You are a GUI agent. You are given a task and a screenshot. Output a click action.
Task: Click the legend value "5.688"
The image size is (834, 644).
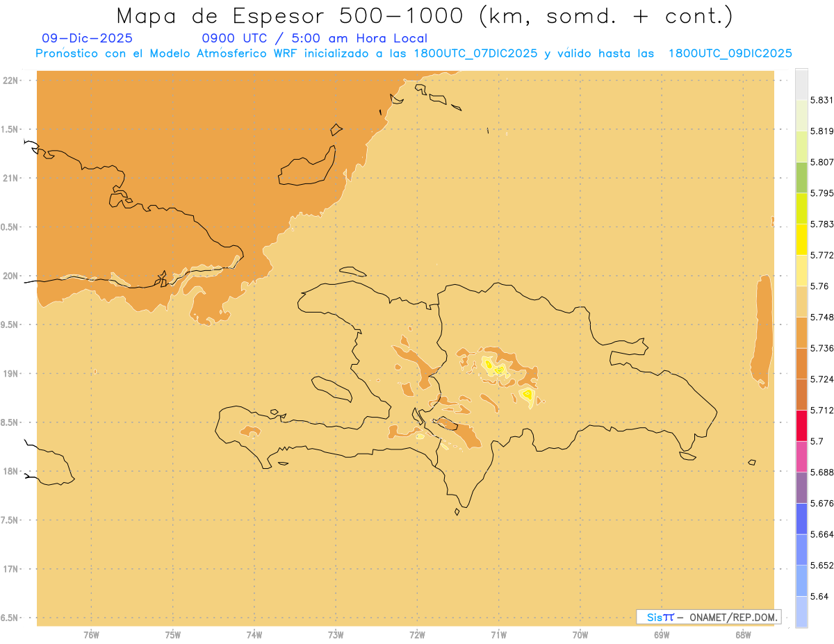[x=822, y=472]
